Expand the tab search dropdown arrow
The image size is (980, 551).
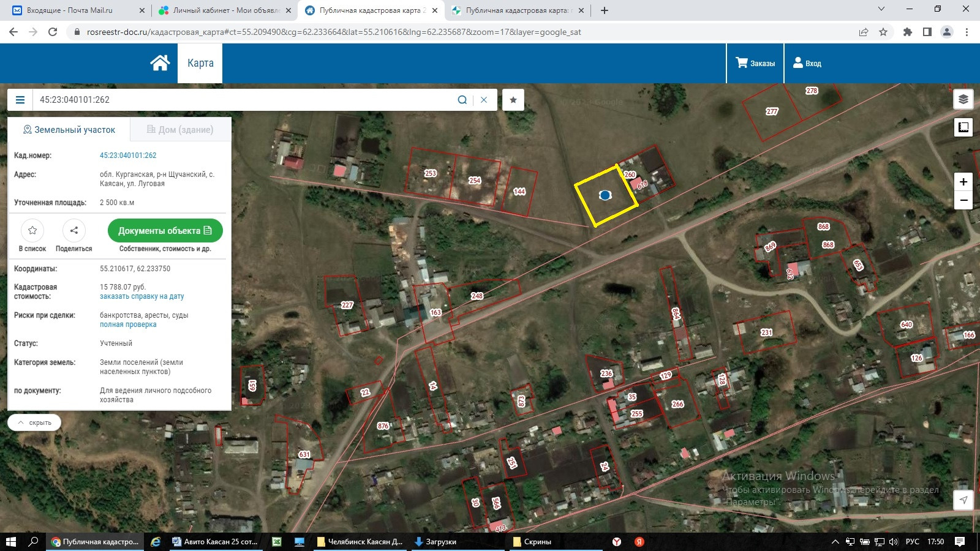tap(881, 9)
